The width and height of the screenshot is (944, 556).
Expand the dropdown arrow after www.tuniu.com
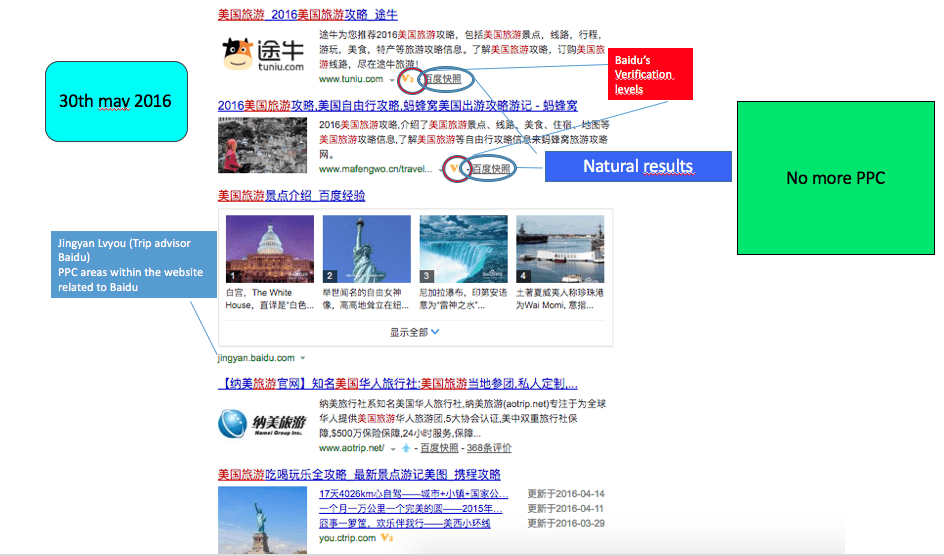coord(392,79)
